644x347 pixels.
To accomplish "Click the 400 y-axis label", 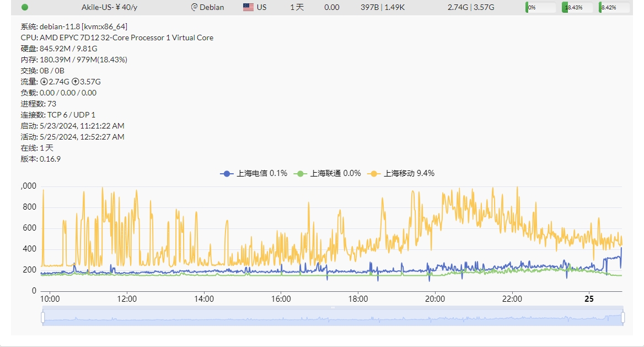I will 30,249.
